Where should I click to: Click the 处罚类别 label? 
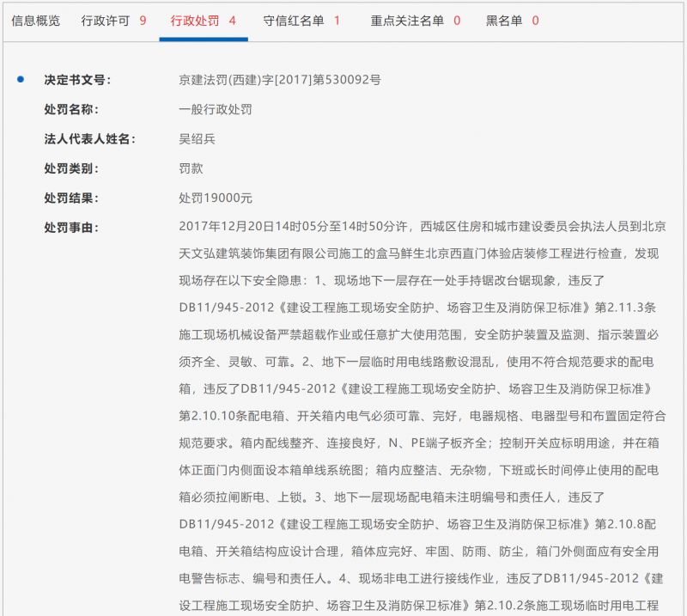tap(71, 168)
